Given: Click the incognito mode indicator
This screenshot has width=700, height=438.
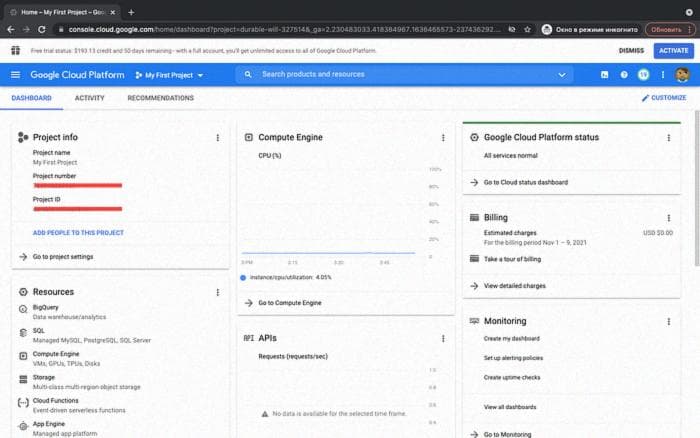Looking at the screenshot, I should pyautogui.click(x=590, y=29).
